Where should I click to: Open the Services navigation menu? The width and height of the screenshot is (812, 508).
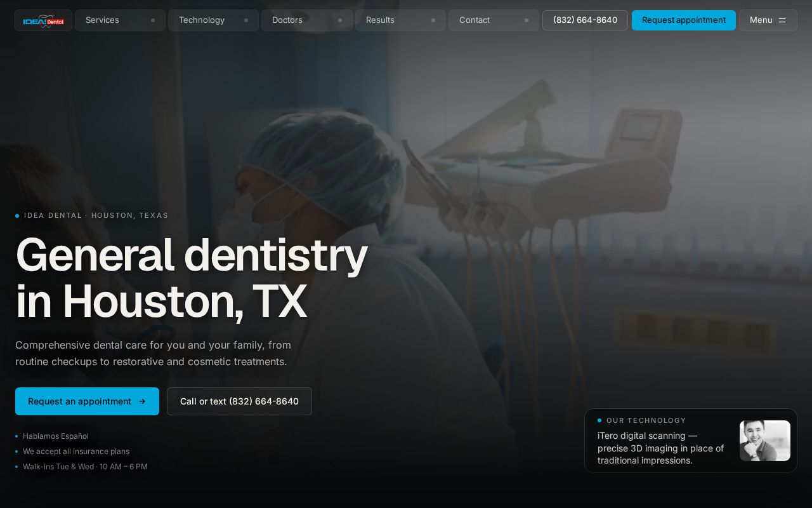click(x=120, y=20)
